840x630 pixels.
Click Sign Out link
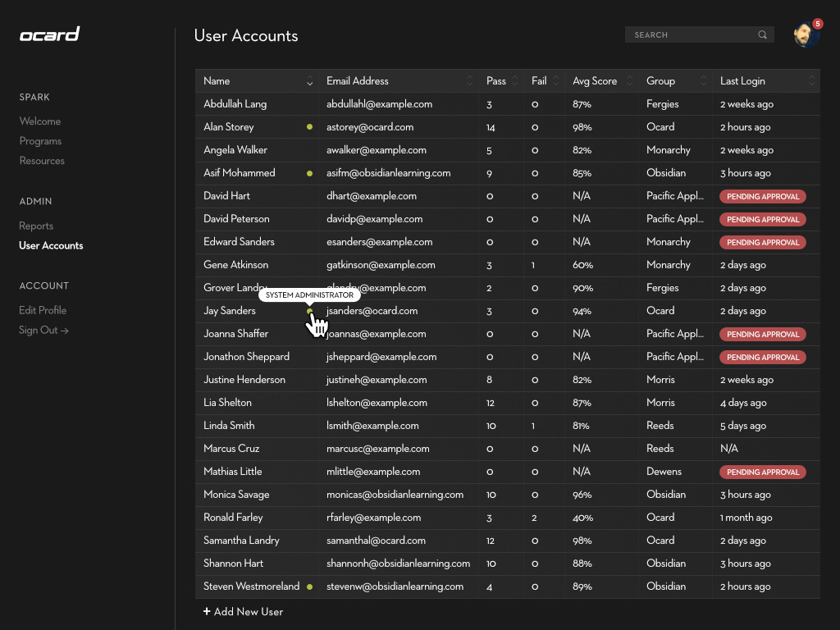pos(43,331)
